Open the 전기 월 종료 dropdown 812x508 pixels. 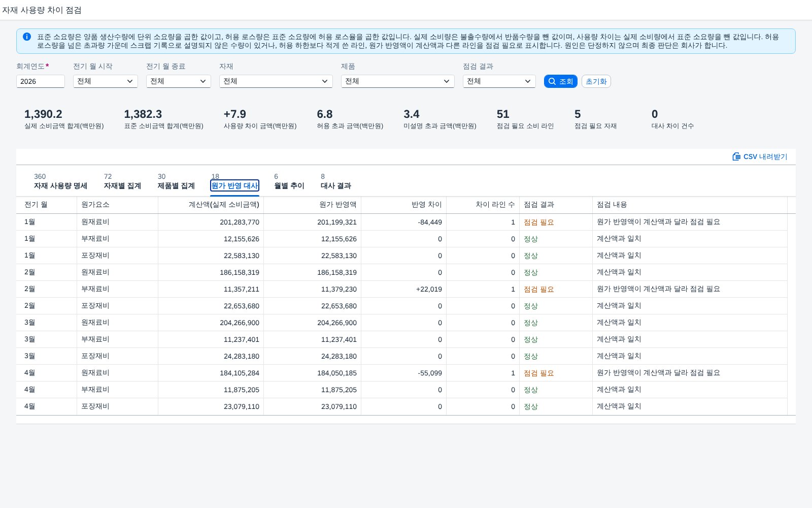click(179, 81)
